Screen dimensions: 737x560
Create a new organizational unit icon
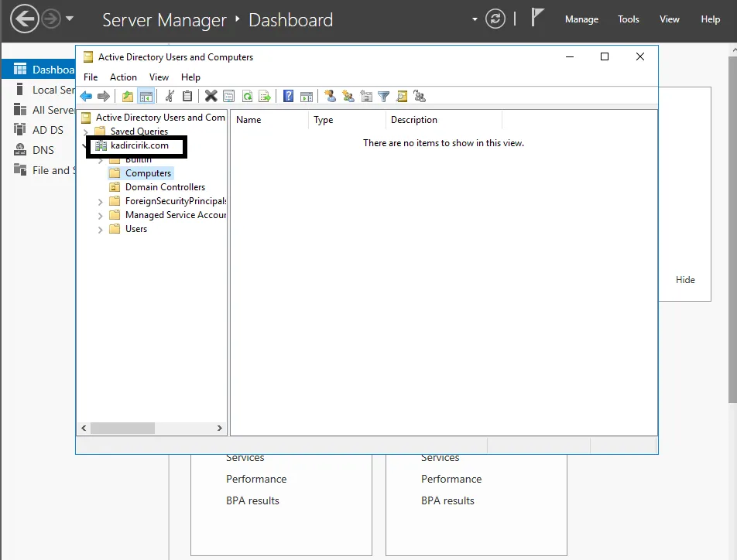coord(366,97)
